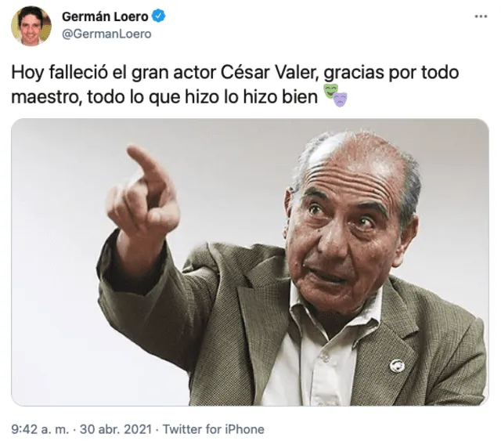Click the word maestro in the tweet
The width and height of the screenshot is (501, 448).
pyautogui.click(x=45, y=98)
